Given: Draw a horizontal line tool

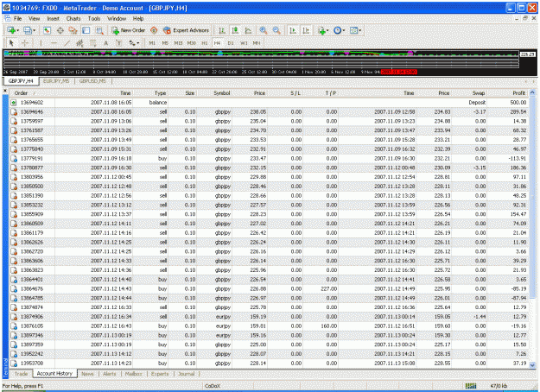Looking at the screenshot, I should pos(54,43).
